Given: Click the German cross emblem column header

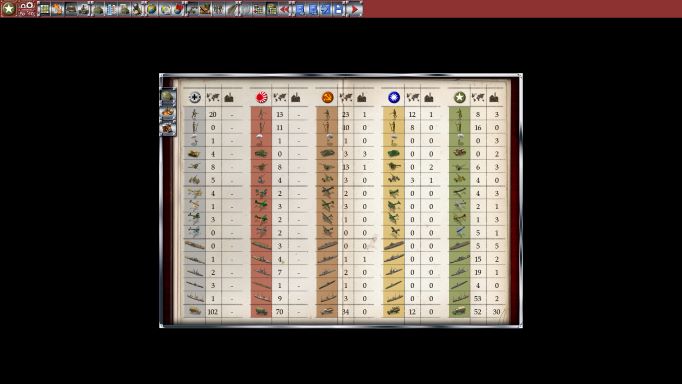Looking at the screenshot, I should 195,97.
